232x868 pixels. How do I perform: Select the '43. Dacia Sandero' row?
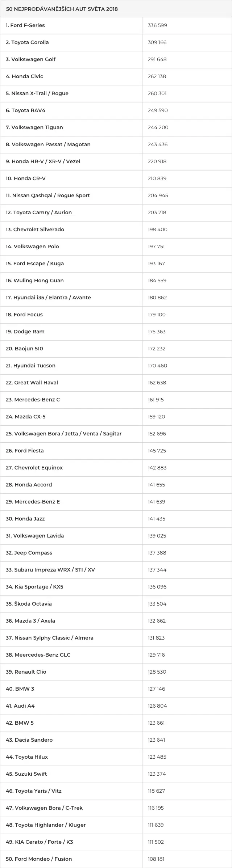(x=116, y=740)
